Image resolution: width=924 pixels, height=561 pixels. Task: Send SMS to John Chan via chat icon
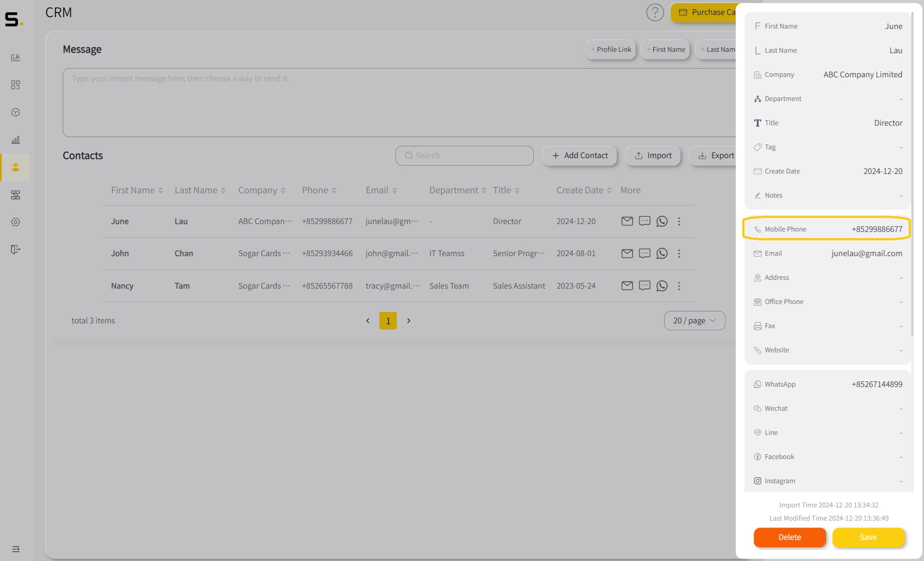[x=644, y=253]
